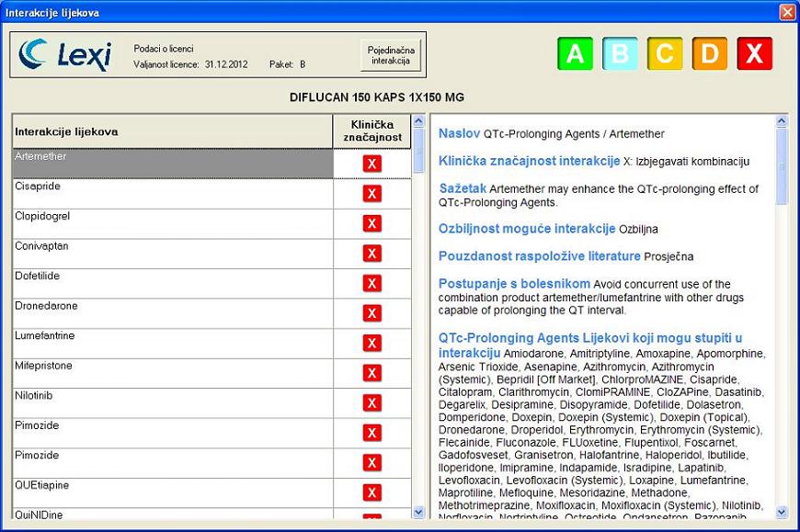
Task: Click the DIFLUCAN 150 KAPS 1X150 MG title
Action: tap(377, 97)
